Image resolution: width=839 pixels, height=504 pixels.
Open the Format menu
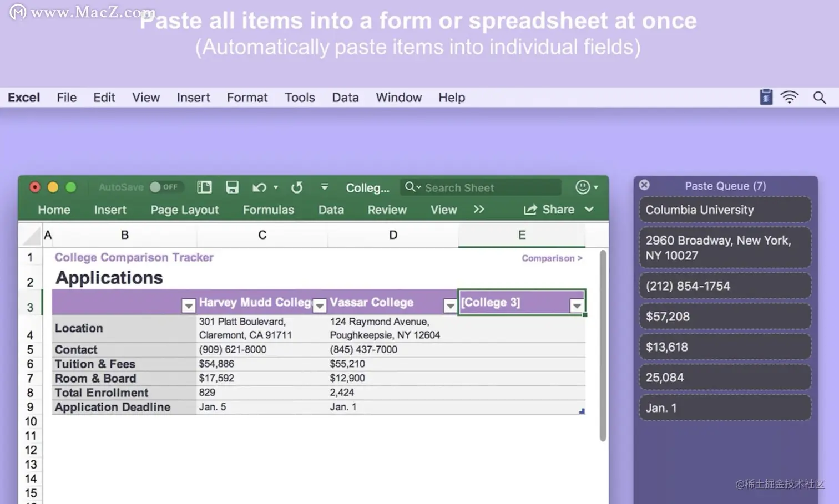(247, 98)
